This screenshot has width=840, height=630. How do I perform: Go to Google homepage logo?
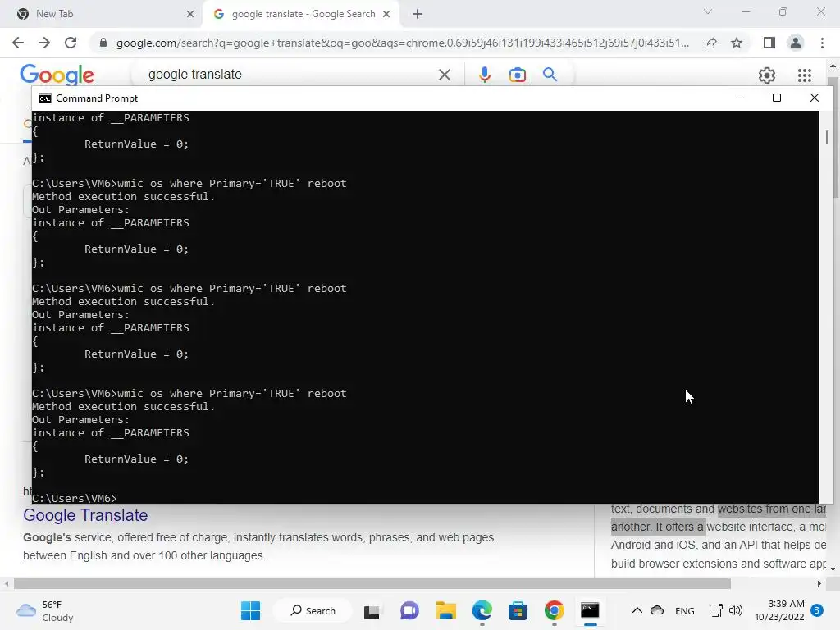[57, 75]
